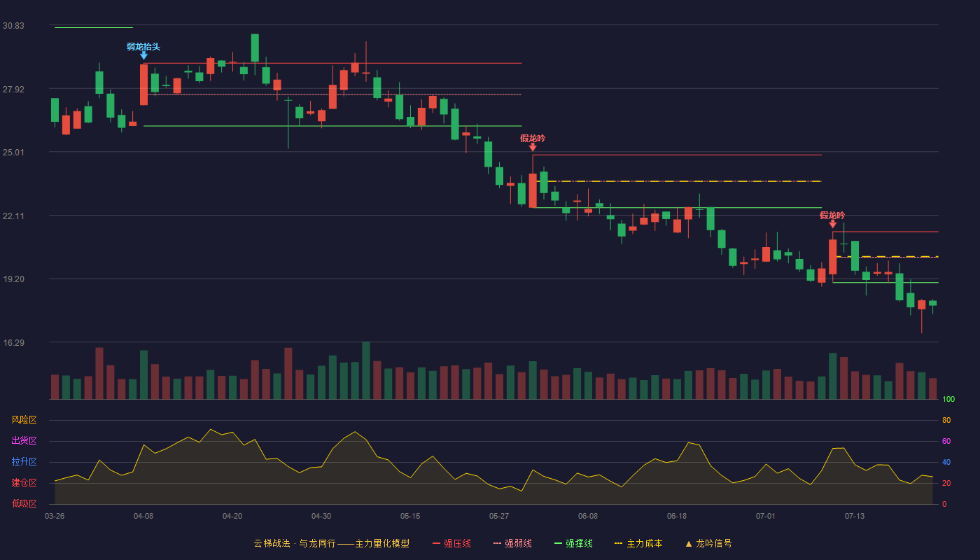The height and width of the screenshot is (560, 980).
Task: Toggle the 主力成本 legend series
Action: click(x=638, y=543)
